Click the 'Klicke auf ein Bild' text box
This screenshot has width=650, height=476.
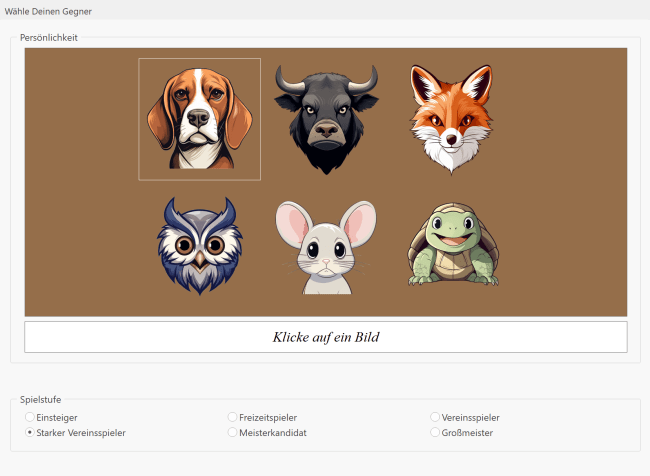pos(326,337)
